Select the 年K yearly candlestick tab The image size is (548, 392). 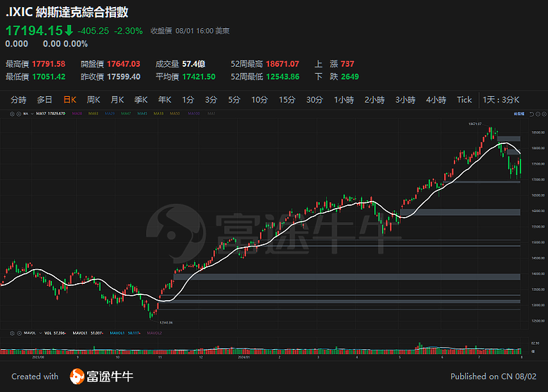(x=164, y=100)
